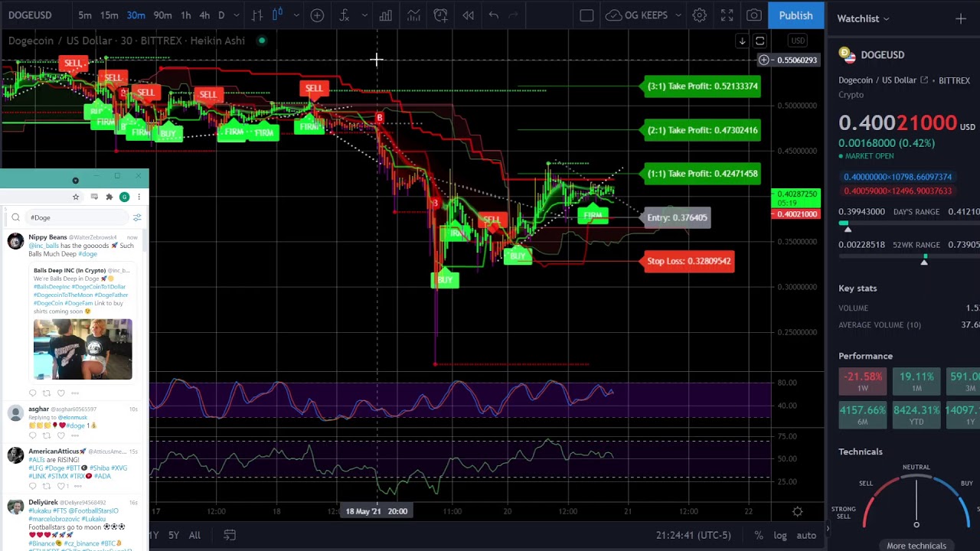Click the Dogecoin chart title legend
The image size is (980, 551).
click(x=126, y=41)
